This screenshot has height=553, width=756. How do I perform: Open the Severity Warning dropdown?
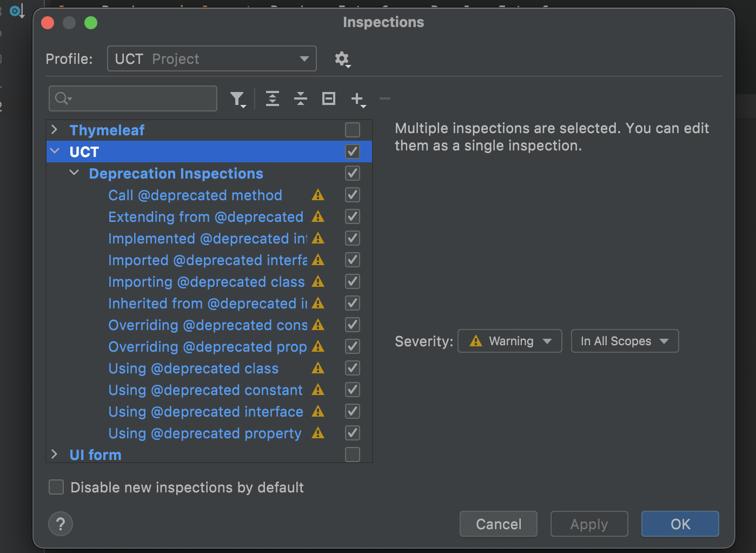pos(510,341)
